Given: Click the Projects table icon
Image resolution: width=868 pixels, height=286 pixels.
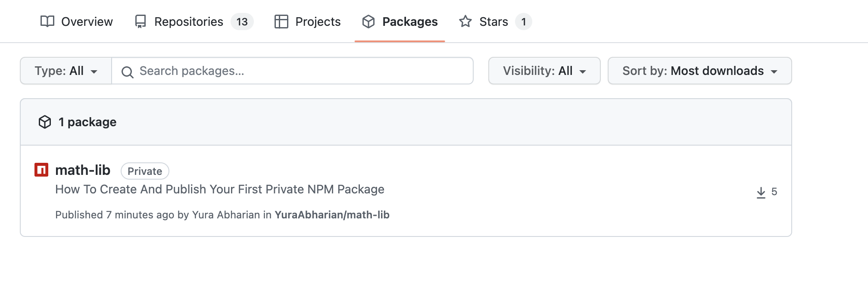Looking at the screenshot, I should pyautogui.click(x=281, y=22).
